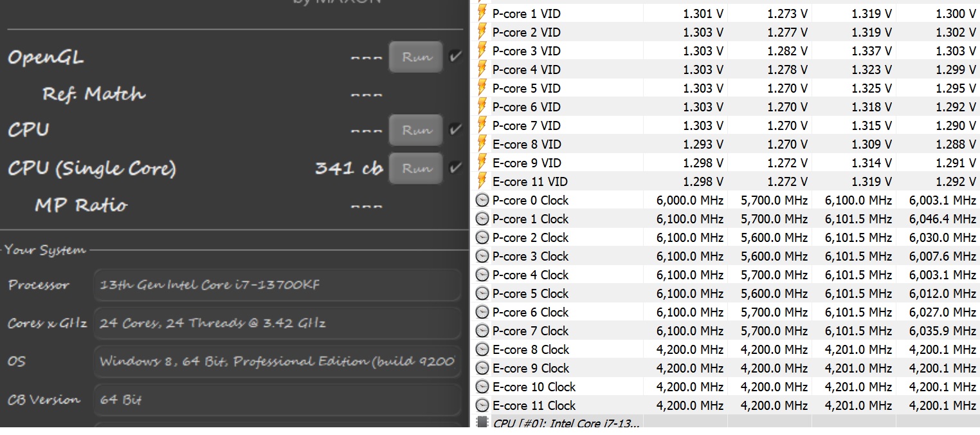Select the P-core 0 Clock row label
The height and width of the screenshot is (435, 980).
pos(531,200)
